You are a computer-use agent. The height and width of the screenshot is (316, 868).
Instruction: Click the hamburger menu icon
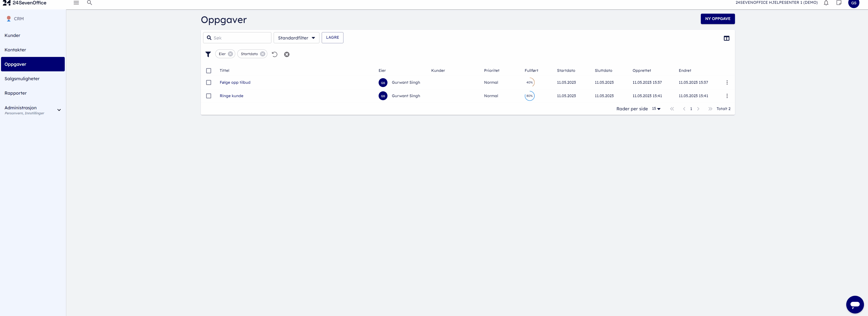76,3
